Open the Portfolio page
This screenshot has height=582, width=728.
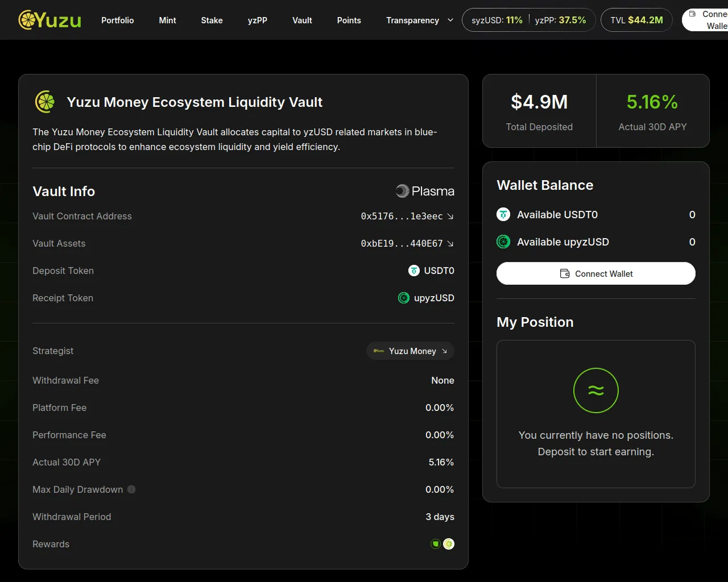click(x=118, y=20)
